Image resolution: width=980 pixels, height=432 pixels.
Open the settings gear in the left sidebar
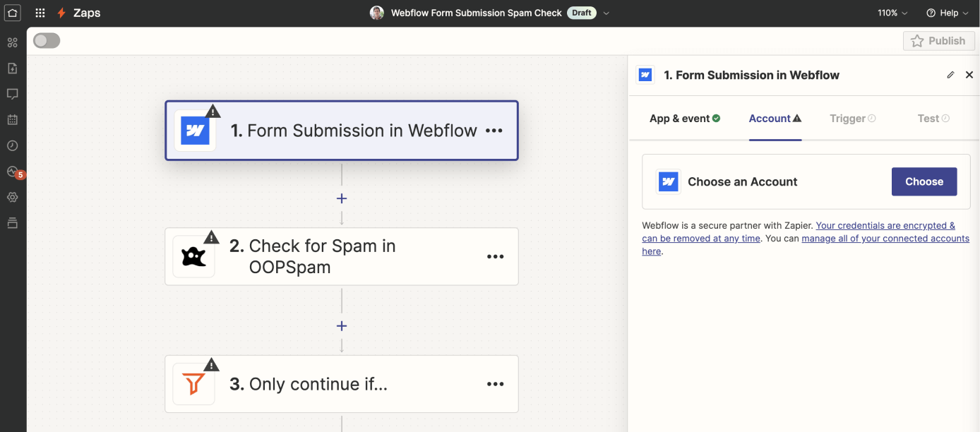click(13, 197)
